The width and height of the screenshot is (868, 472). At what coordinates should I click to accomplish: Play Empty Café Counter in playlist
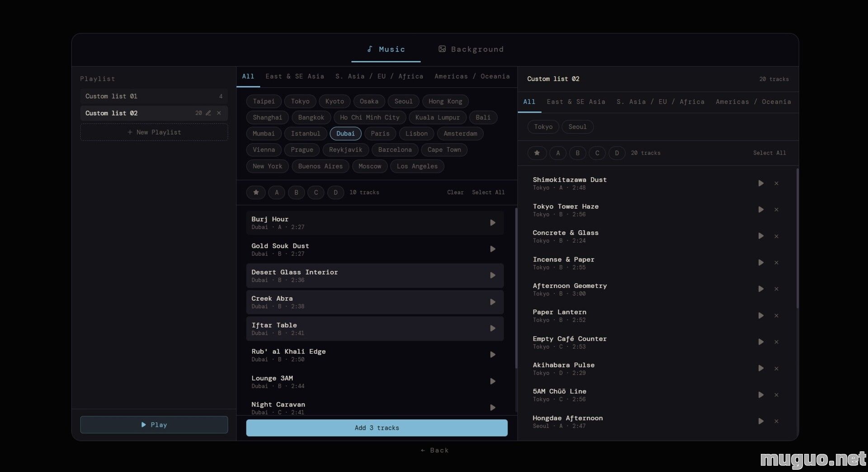pos(761,342)
